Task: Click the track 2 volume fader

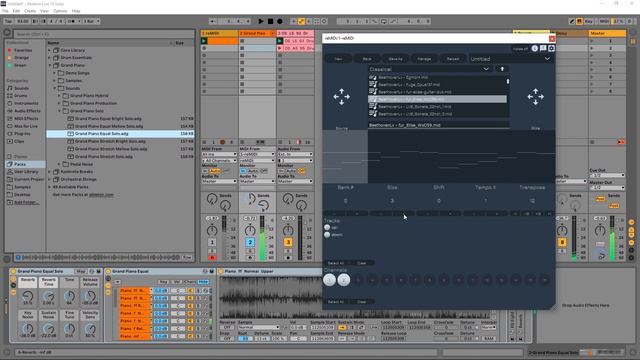Action: [x=262, y=238]
